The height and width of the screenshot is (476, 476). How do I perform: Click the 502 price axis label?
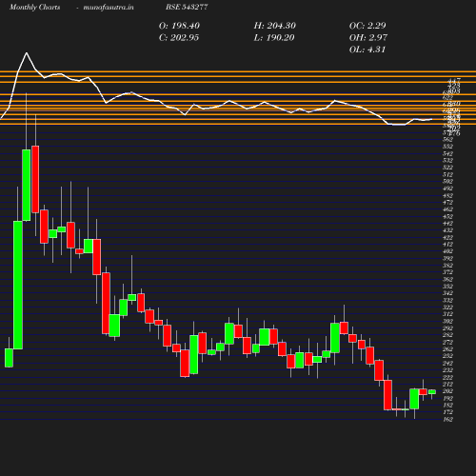(x=447, y=182)
